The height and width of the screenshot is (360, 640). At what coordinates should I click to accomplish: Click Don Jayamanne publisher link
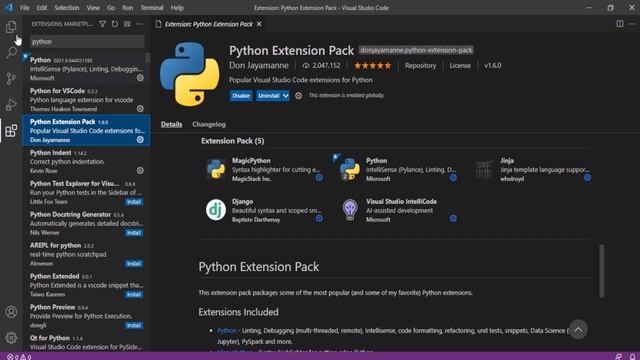259,65
